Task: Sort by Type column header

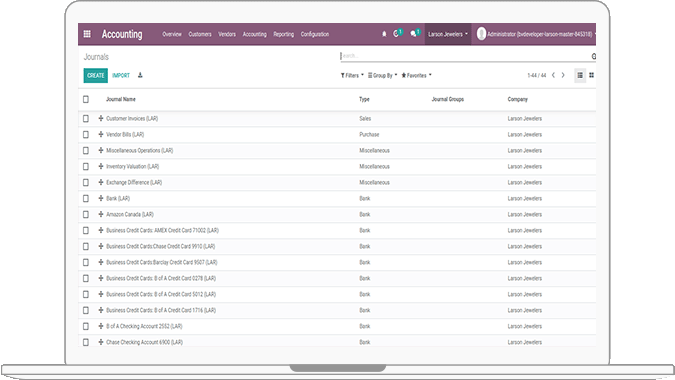Action: pos(364,99)
